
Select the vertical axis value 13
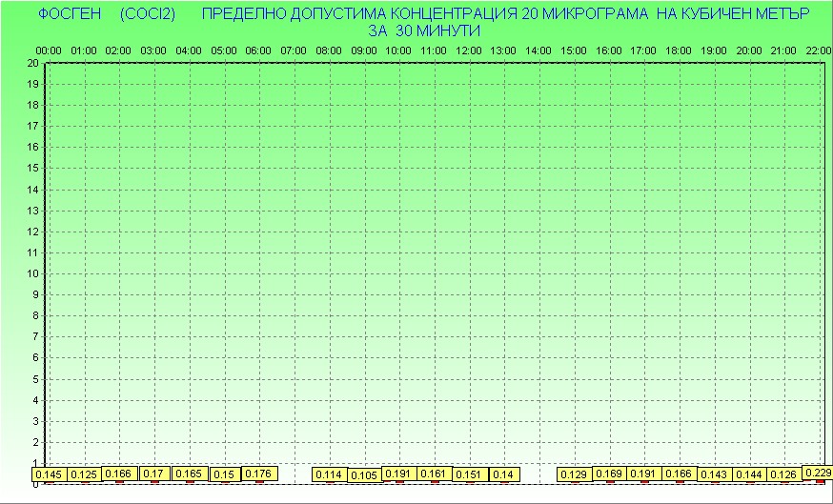[32, 211]
